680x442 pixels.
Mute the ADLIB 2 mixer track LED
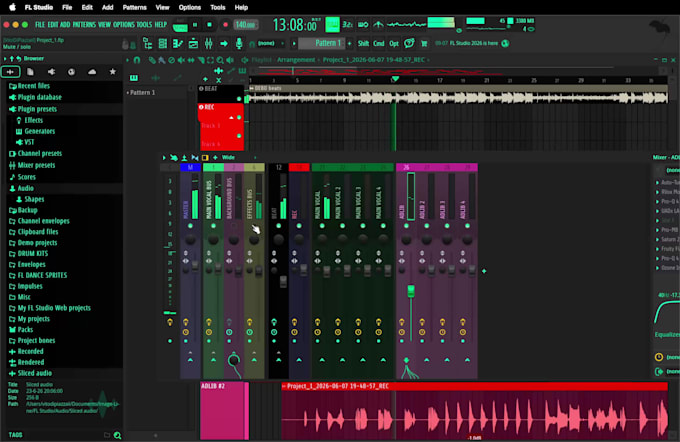427,226
